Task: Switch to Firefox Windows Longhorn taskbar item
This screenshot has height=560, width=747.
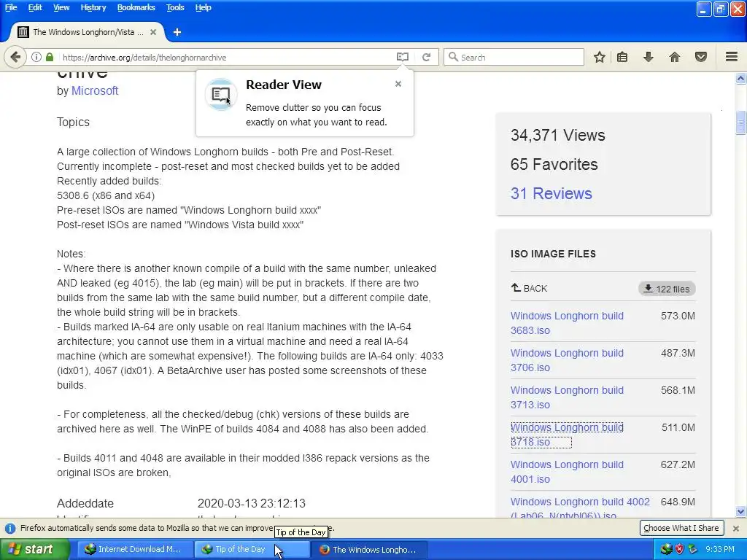Action: pos(368,549)
